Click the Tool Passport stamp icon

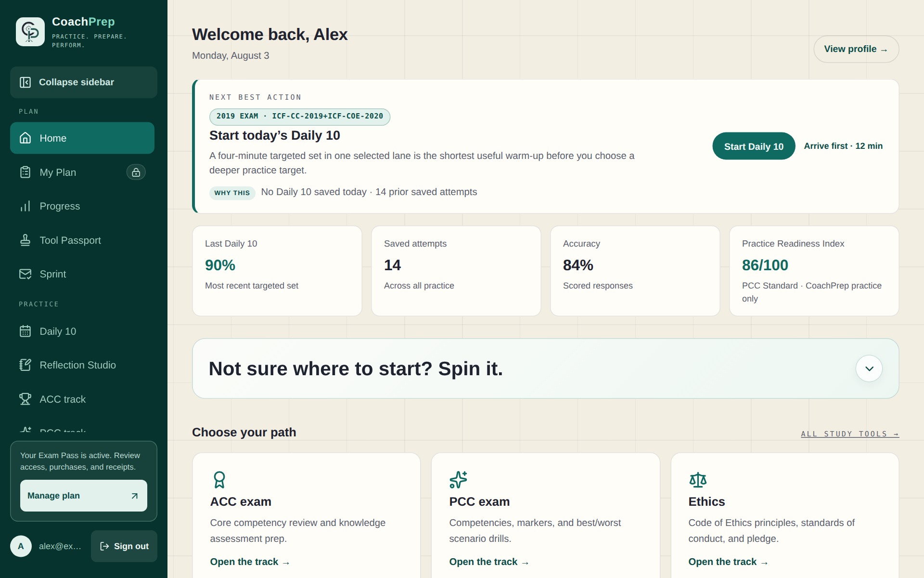(25, 240)
